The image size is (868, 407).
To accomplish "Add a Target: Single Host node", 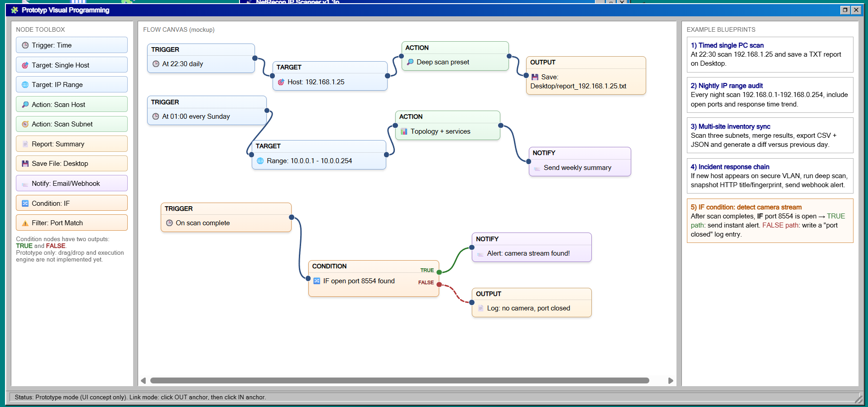I will [x=72, y=65].
